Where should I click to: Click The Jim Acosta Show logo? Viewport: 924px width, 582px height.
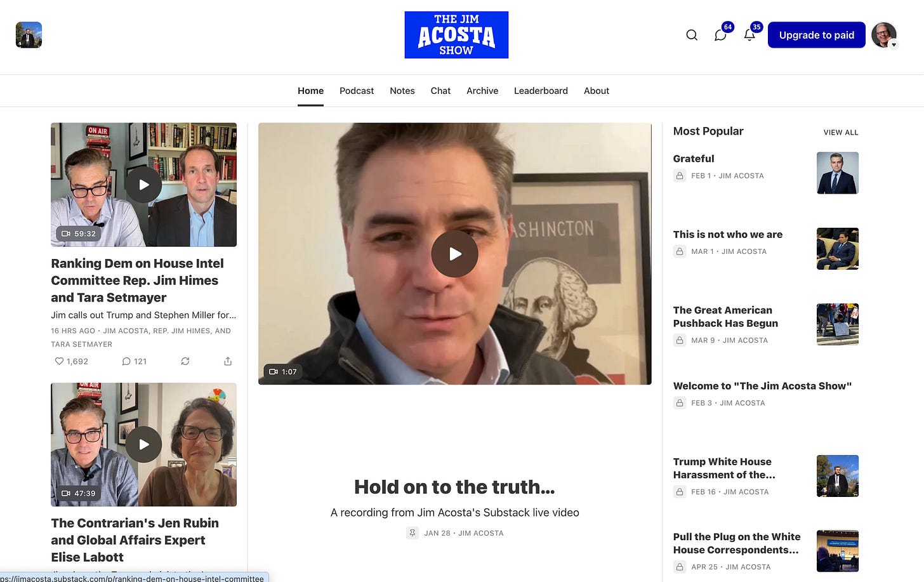(456, 35)
